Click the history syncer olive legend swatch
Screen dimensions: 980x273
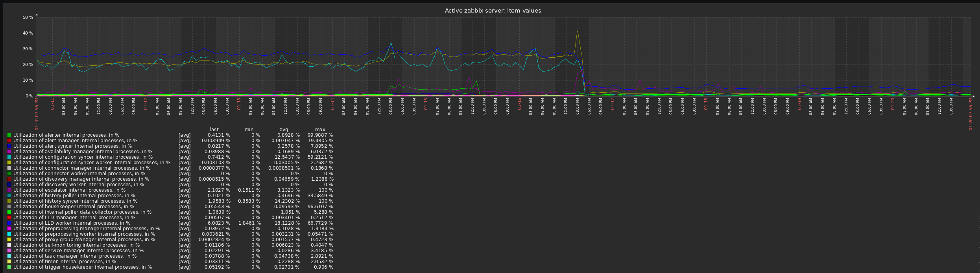pyautogui.click(x=9, y=201)
